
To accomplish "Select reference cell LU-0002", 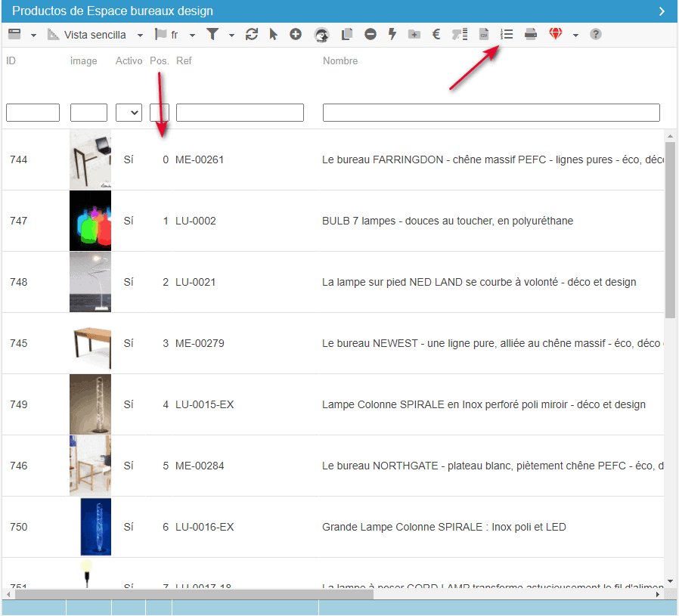I will pyautogui.click(x=195, y=221).
